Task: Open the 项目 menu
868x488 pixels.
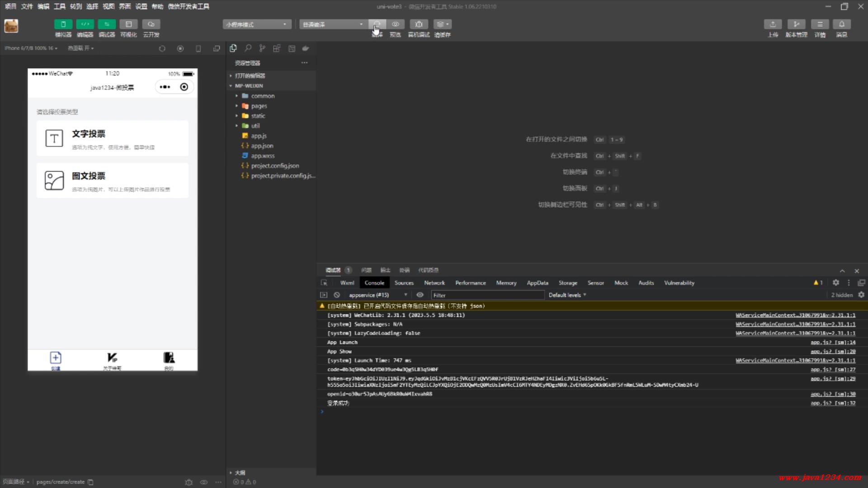Action: pos(10,6)
